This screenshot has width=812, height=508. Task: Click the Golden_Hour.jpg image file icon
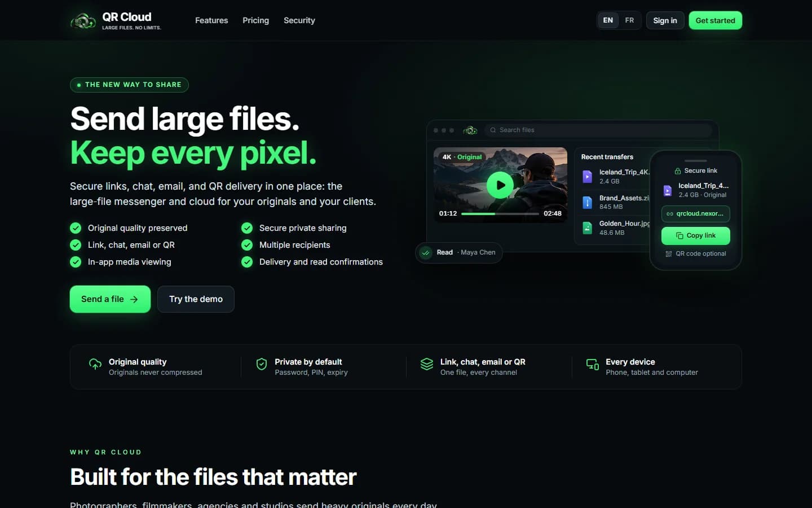point(587,228)
